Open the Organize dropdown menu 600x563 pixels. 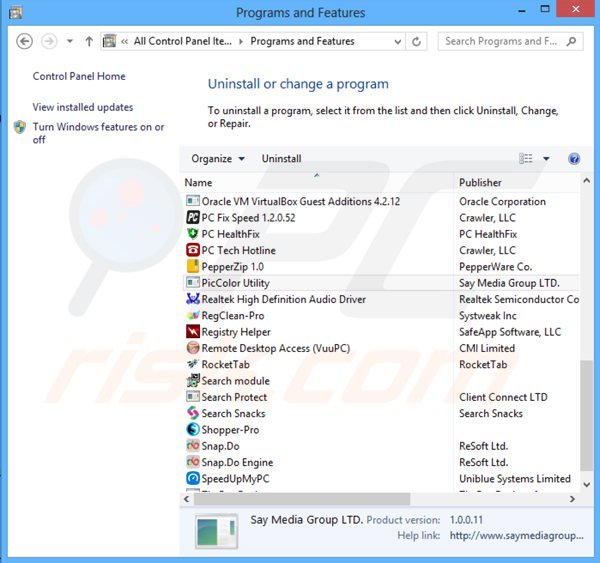[x=218, y=158]
